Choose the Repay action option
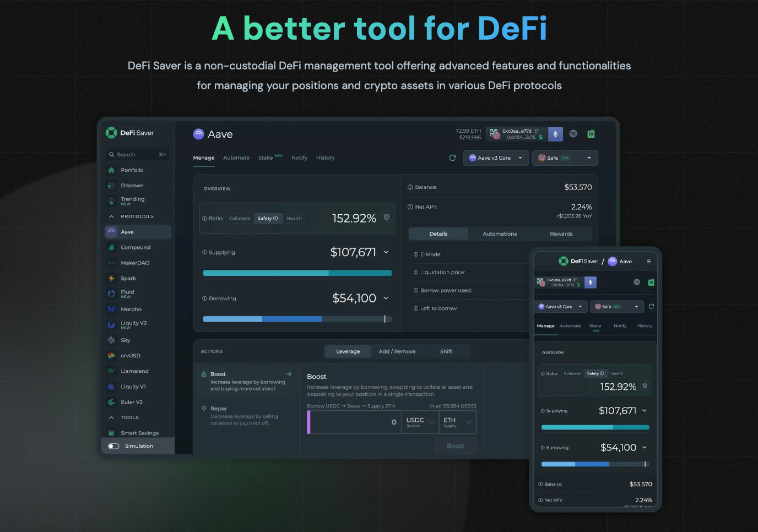This screenshot has height=532, width=758. coord(246,416)
